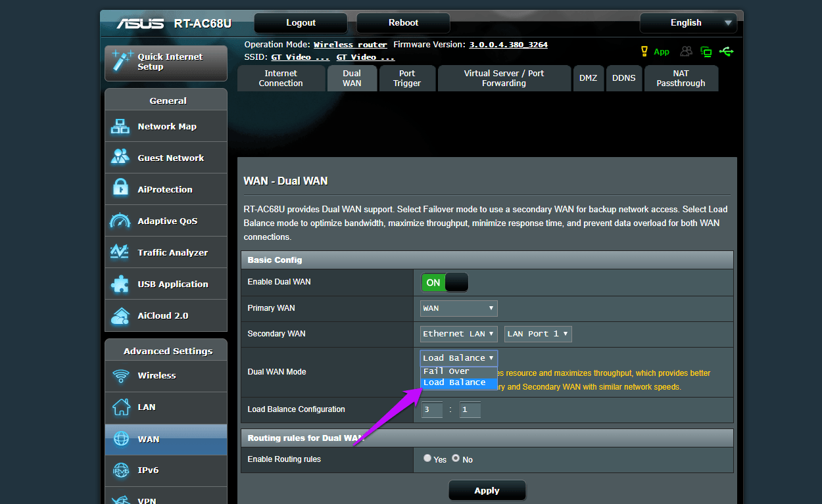822x504 pixels.
Task: Select the AiProtection lock icon
Action: pos(120,189)
